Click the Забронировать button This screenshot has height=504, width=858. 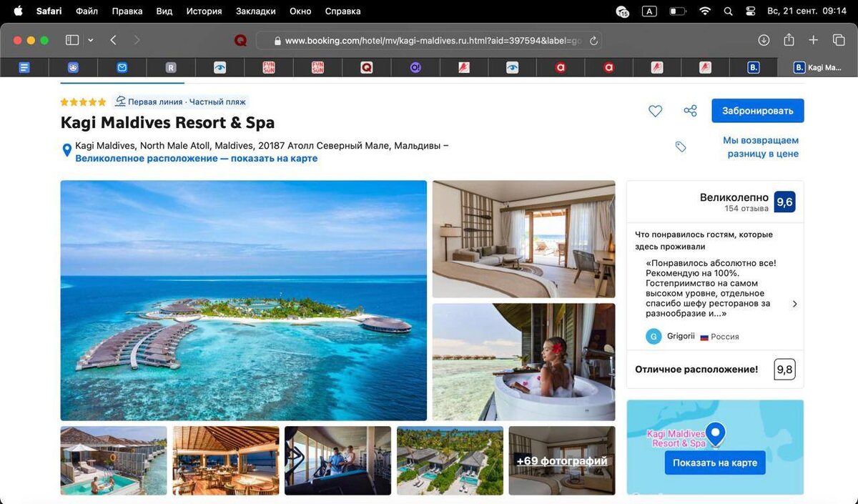758,111
